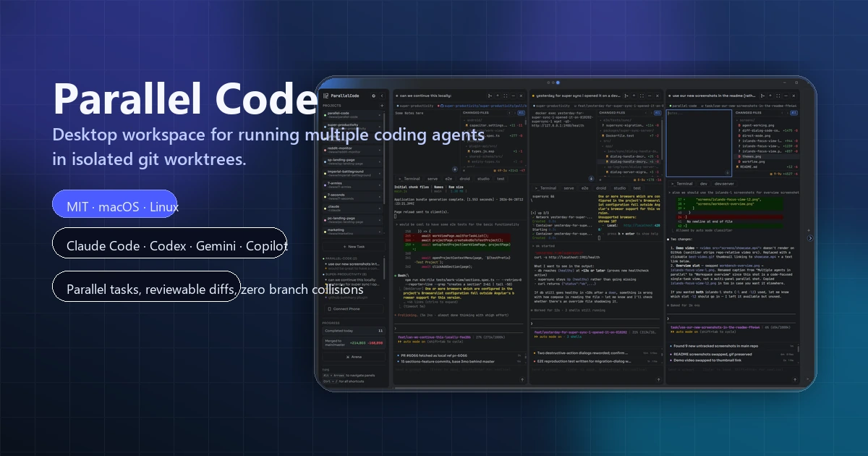Toggle ALL filter in third panel Changed Files

(793, 113)
